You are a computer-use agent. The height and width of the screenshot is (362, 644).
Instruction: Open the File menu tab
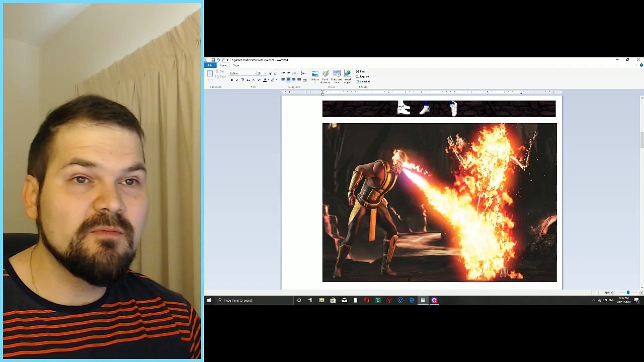coord(210,65)
